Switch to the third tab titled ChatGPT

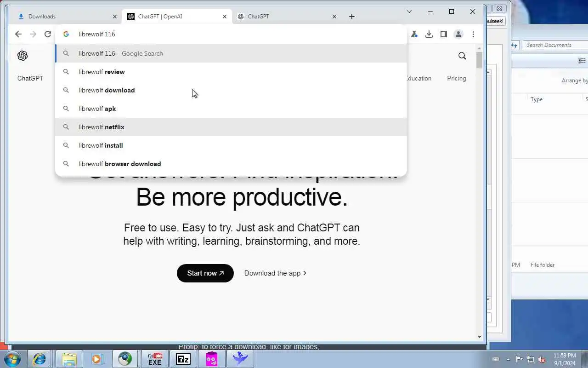point(287,17)
